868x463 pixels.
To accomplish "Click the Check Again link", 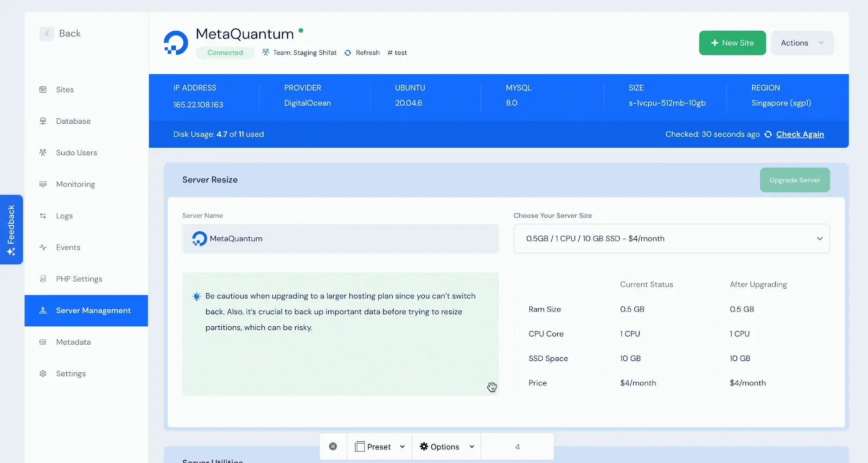I will 800,134.
